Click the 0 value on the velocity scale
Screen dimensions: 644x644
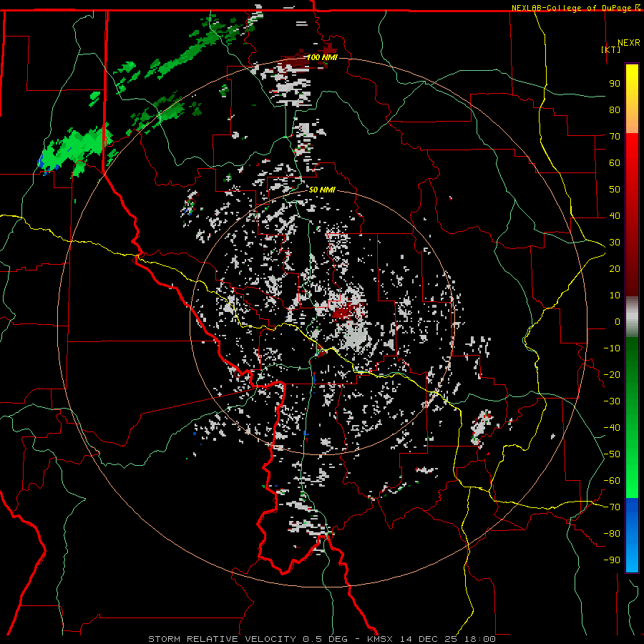618,321
